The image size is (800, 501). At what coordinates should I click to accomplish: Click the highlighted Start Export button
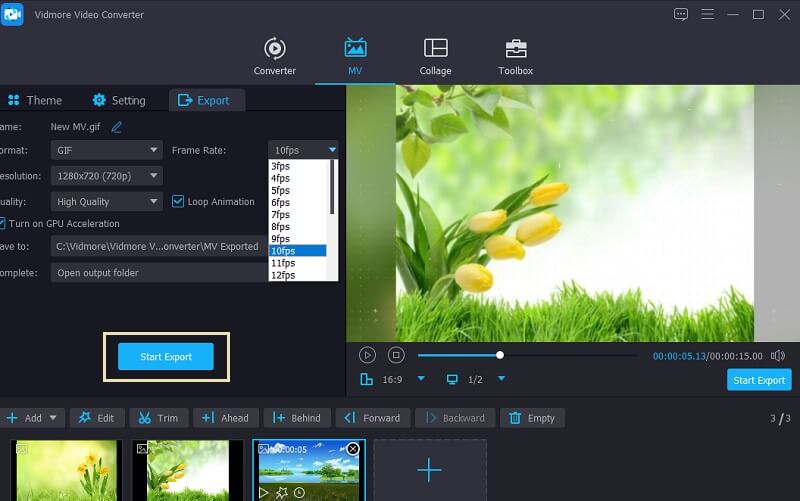click(166, 357)
